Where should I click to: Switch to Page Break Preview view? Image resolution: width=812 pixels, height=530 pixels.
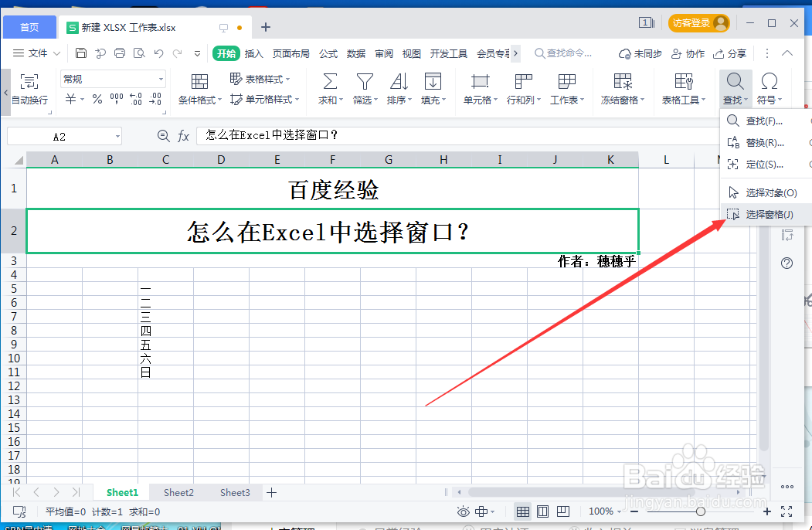tap(563, 512)
